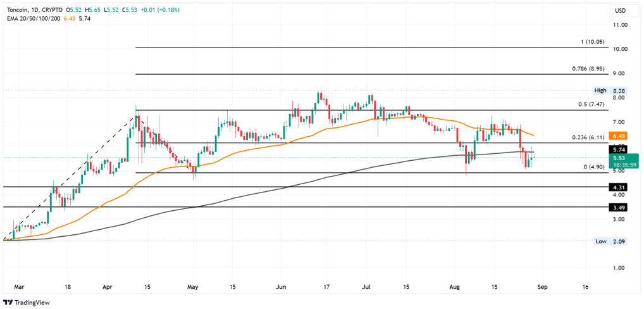Open the USD currency selector
The width and height of the screenshot is (644, 309).
pos(620,10)
